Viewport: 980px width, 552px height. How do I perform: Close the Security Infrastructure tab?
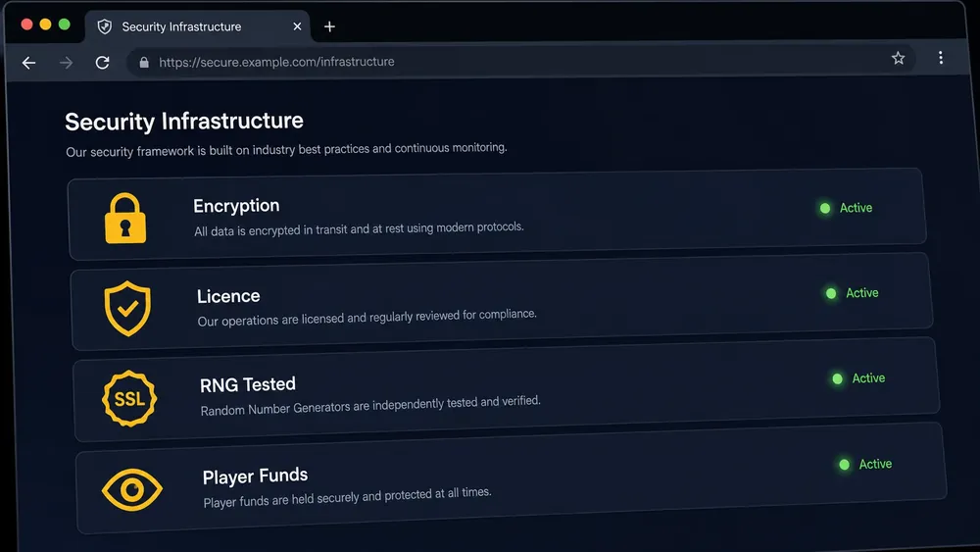pyautogui.click(x=297, y=26)
